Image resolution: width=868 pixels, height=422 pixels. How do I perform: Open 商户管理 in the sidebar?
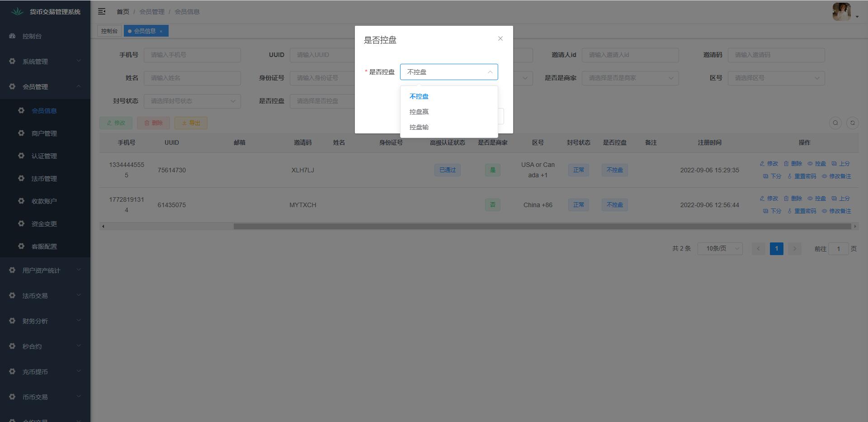[44, 133]
